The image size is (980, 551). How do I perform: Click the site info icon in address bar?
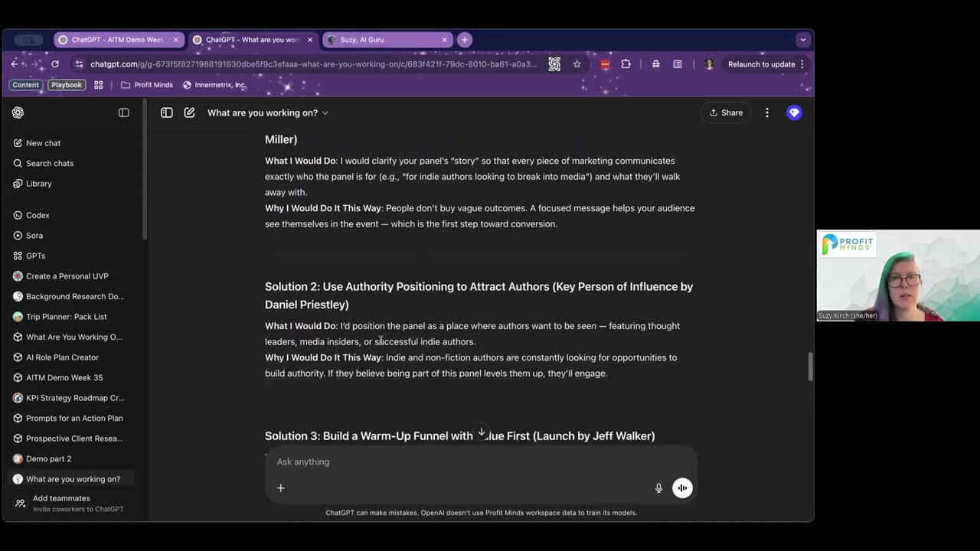(x=80, y=64)
